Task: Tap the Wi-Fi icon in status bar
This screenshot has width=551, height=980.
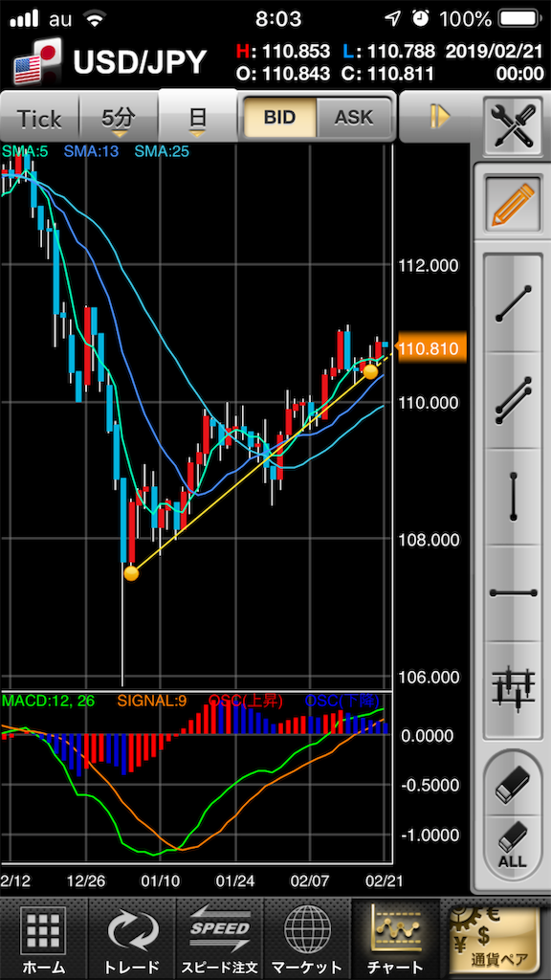Action: pyautogui.click(x=96, y=19)
